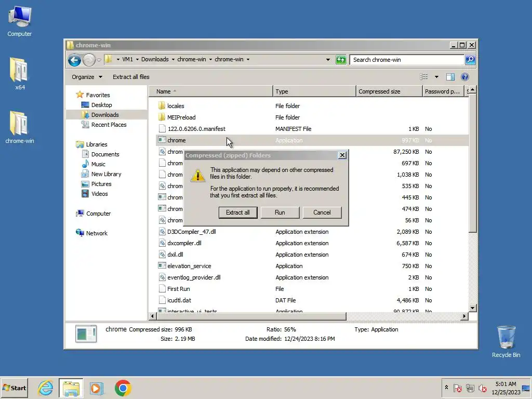Viewport: 532px width, 399px height.
Task: Launch Google Chrome from taskbar
Action: (123, 388)
